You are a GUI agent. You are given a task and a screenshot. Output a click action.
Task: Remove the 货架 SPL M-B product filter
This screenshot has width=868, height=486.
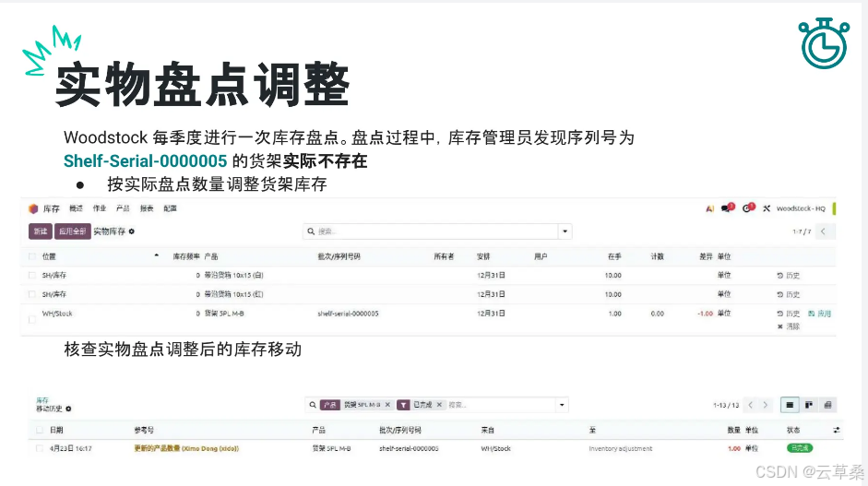(x=387, y=405)
